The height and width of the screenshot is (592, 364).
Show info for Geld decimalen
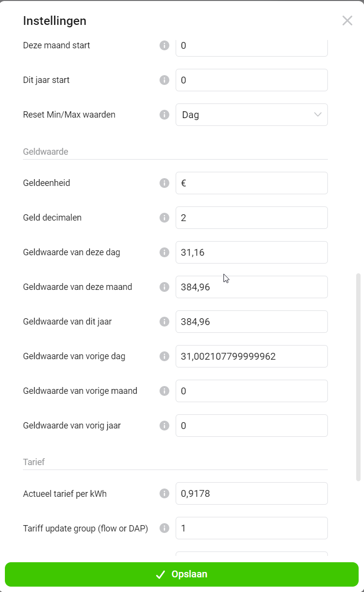(x=164, y=218)
